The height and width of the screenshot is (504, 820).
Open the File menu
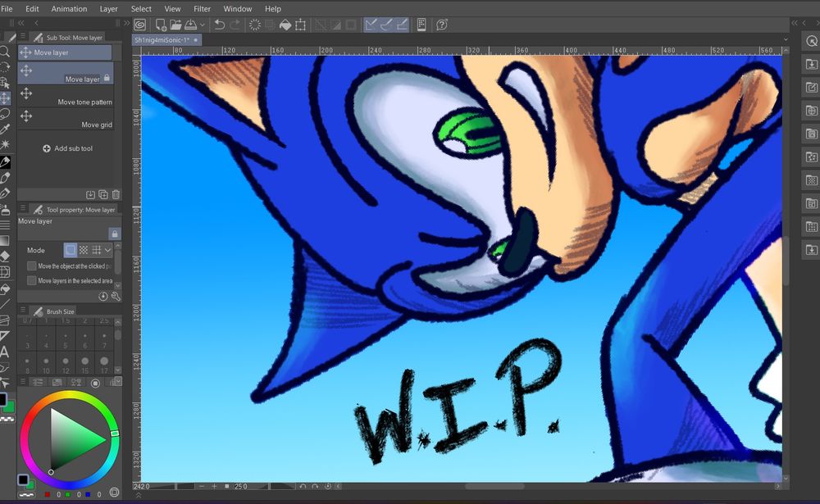point(7,9)
